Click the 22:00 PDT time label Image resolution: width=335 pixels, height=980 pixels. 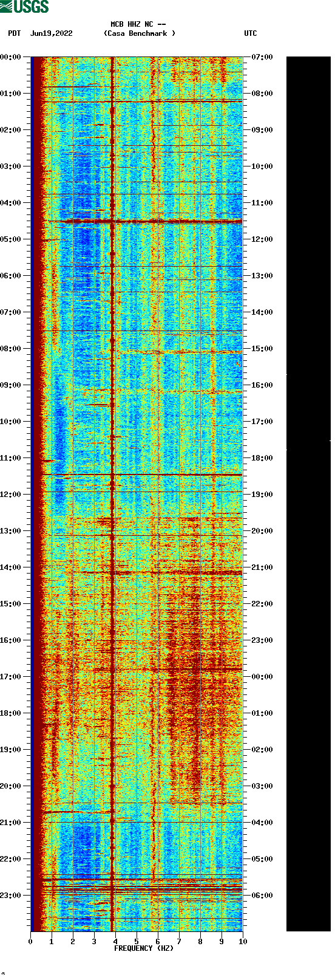pyautogui.click(x=10, y=859)
